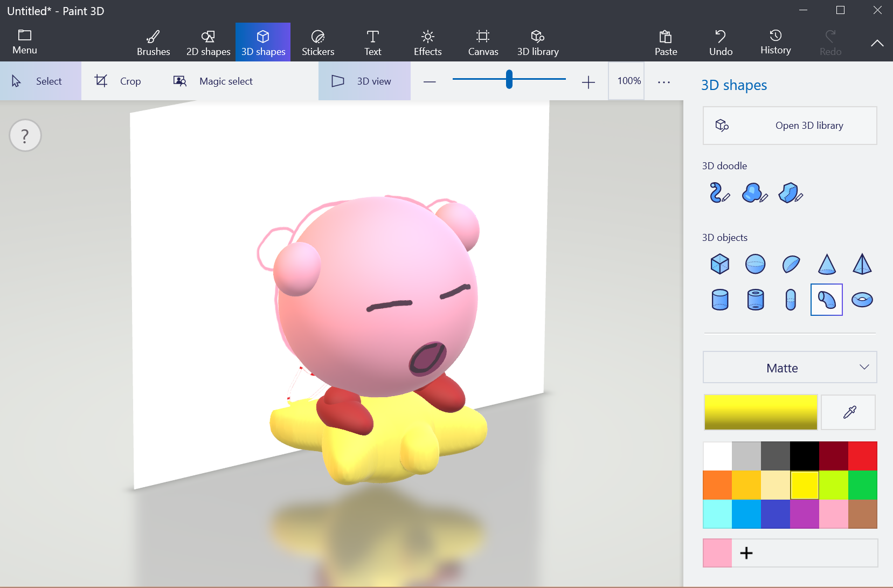Choose the purple color swatch
893x588 pixels.
point(805,514)
